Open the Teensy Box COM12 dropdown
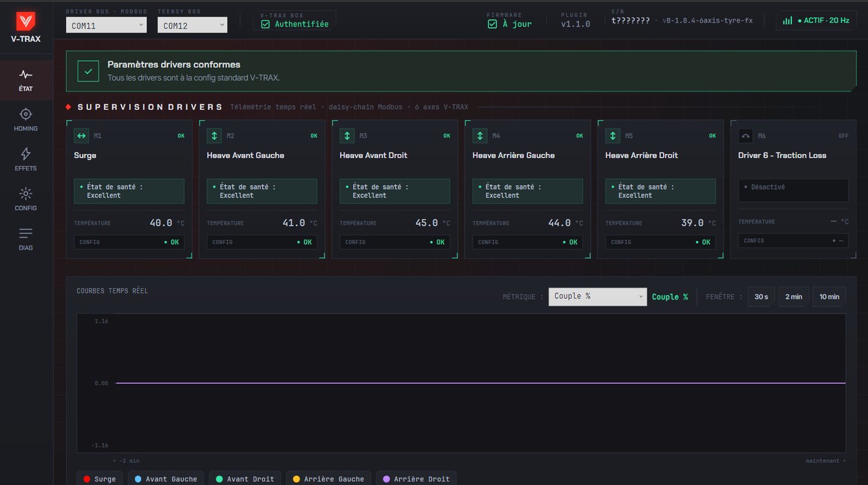Image resolution: width=868 pixels, height=485 pixels. tap(192, 25)
